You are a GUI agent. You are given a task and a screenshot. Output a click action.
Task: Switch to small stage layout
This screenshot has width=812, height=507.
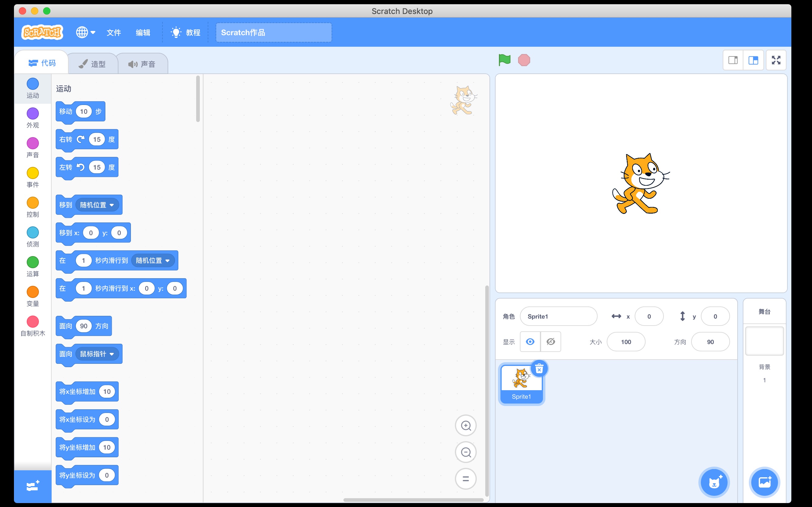point(733,60)
